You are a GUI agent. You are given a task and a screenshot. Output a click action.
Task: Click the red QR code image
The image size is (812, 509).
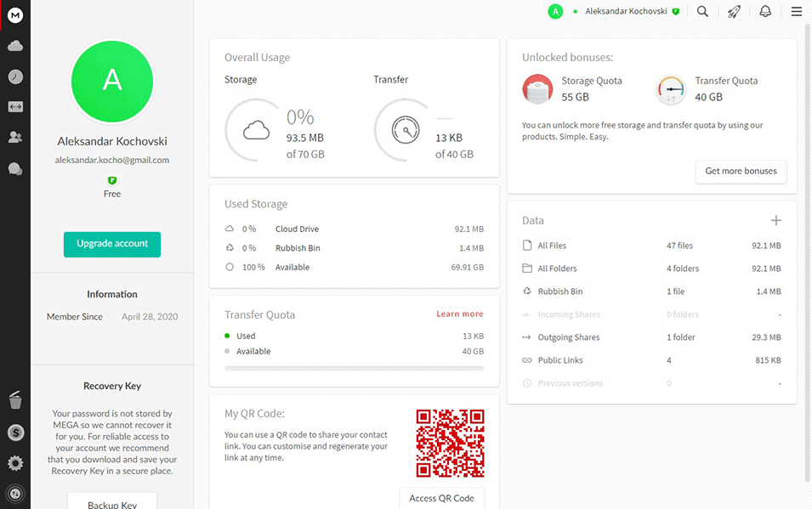450,442
